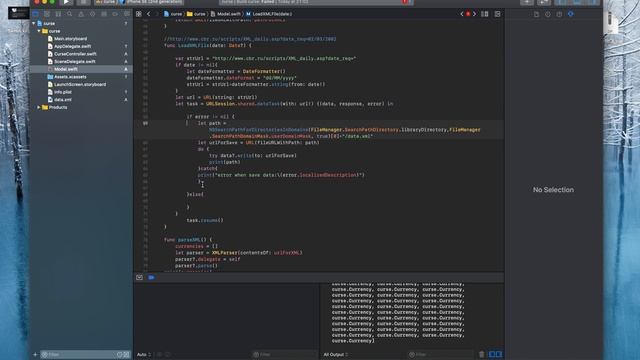Toggle the variables view pane button
The image size is (640, 360).
492,354
